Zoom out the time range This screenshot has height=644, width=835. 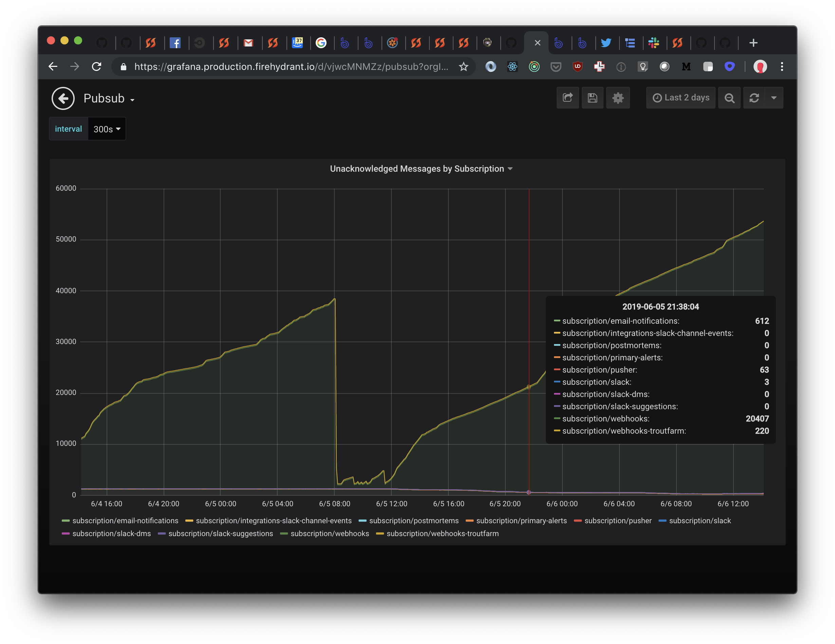click(729, 98)
